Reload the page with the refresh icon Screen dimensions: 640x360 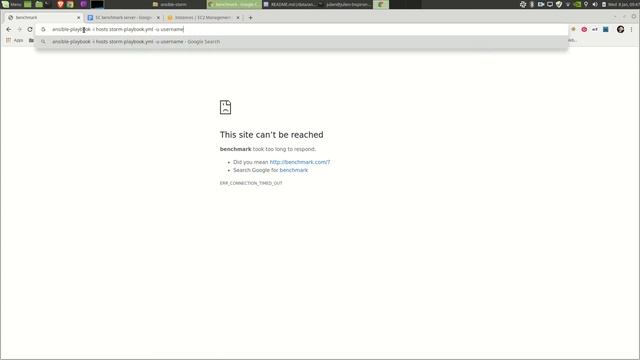30,29
